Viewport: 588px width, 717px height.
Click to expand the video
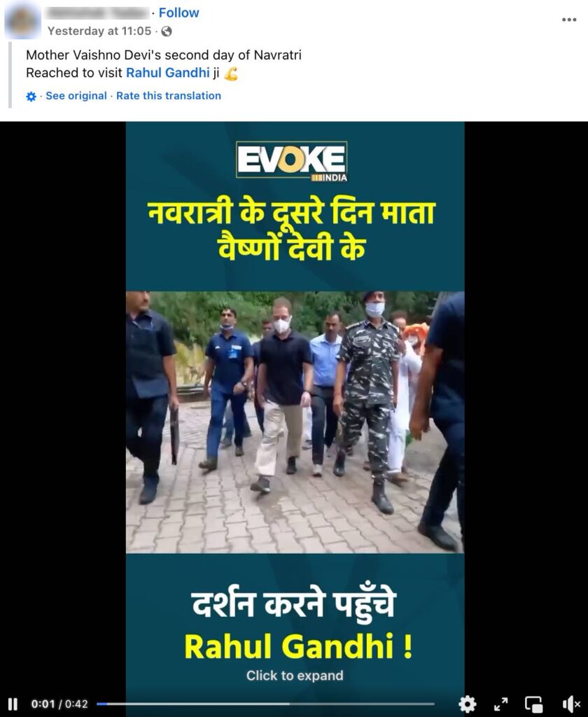(x=295, y=676)
